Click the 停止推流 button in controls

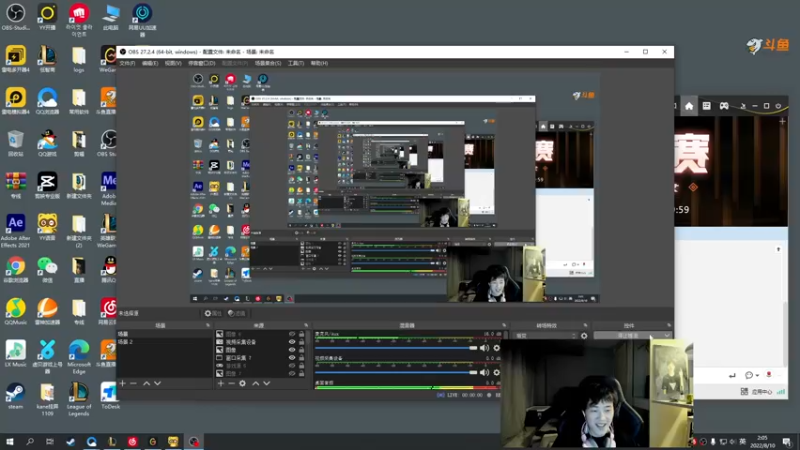click(x=628, y=336)
